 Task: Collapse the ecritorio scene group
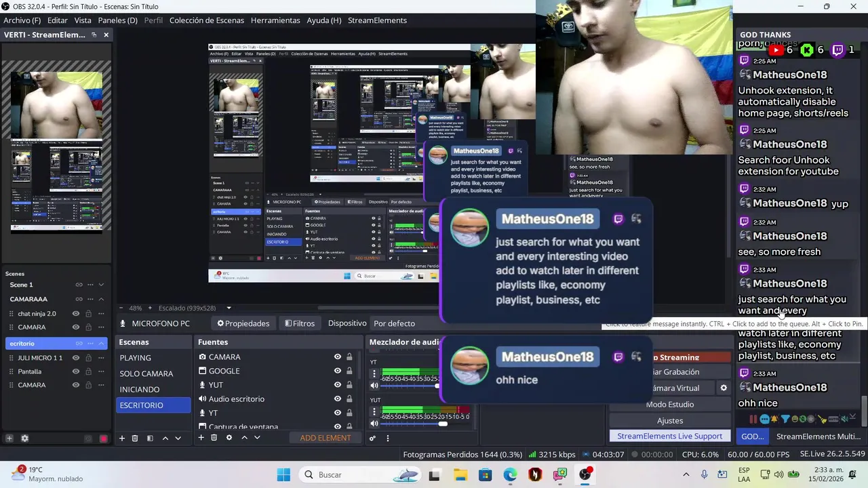tap(101, 344)
